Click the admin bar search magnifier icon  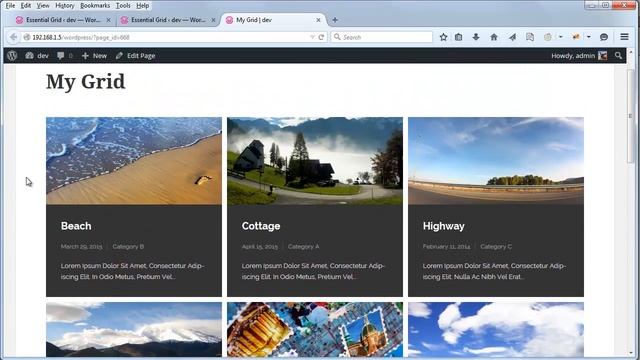[618, 56]
